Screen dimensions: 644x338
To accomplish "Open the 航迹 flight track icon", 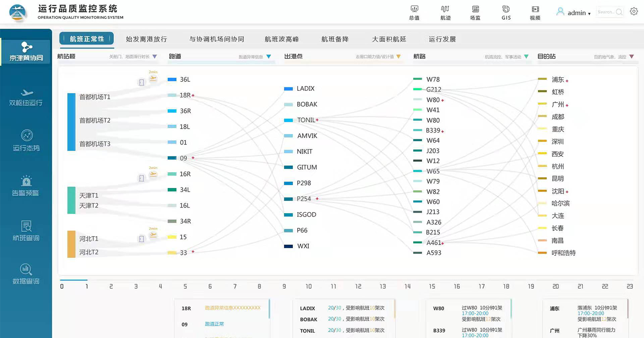I will (x=445, y=12).
